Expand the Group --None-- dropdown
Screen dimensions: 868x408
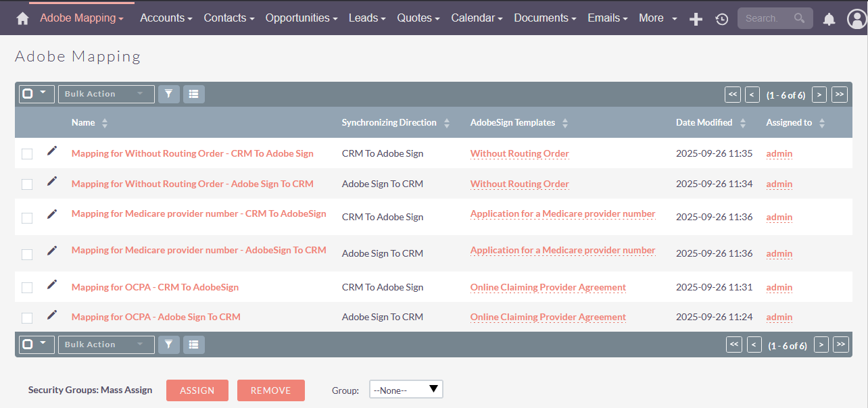tap(406, 390)
